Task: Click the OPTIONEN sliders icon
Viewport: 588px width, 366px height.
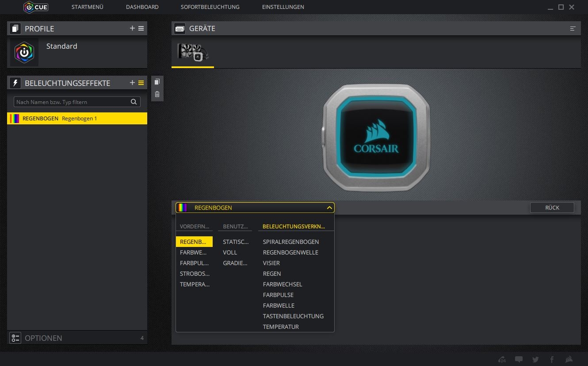Action: tap(15, 338)
